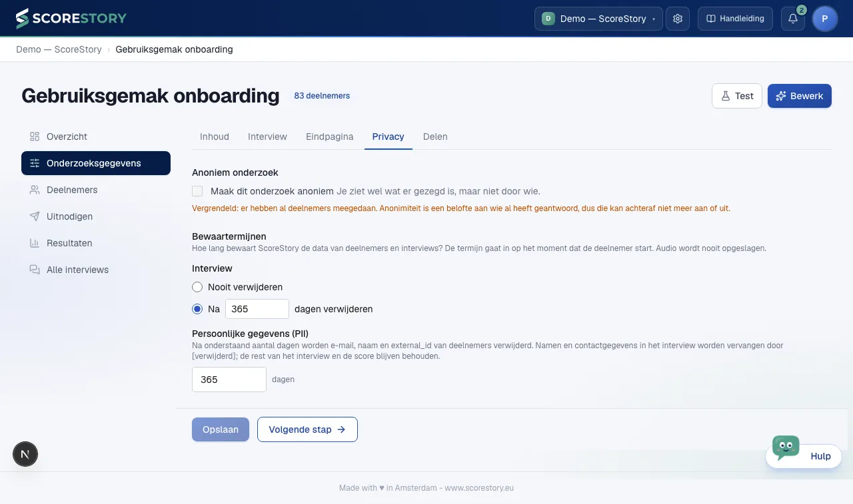Open the user profile avatar P

tap(825, 19)
